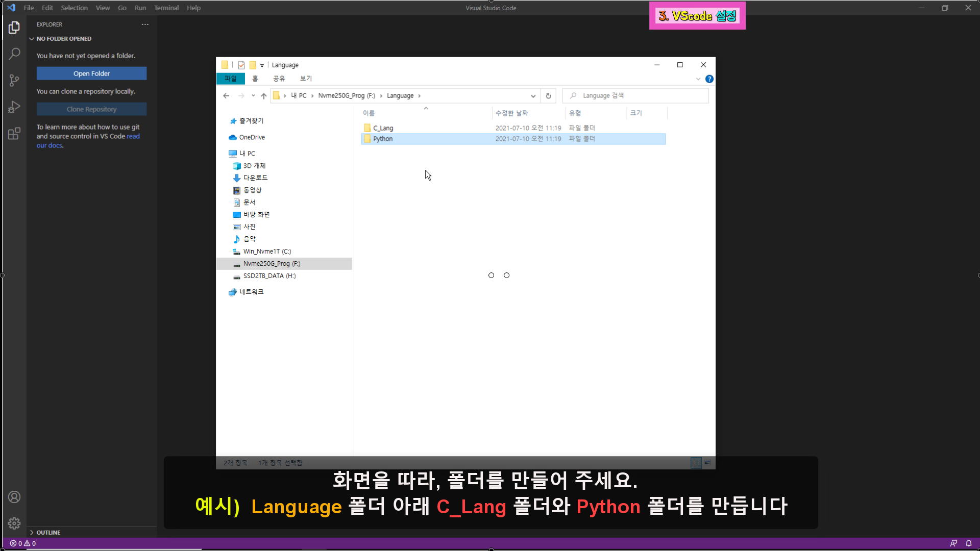This screenshot has height=551, width=980.
Task: Open the Manage gear icon
Action: pos(14,523)
